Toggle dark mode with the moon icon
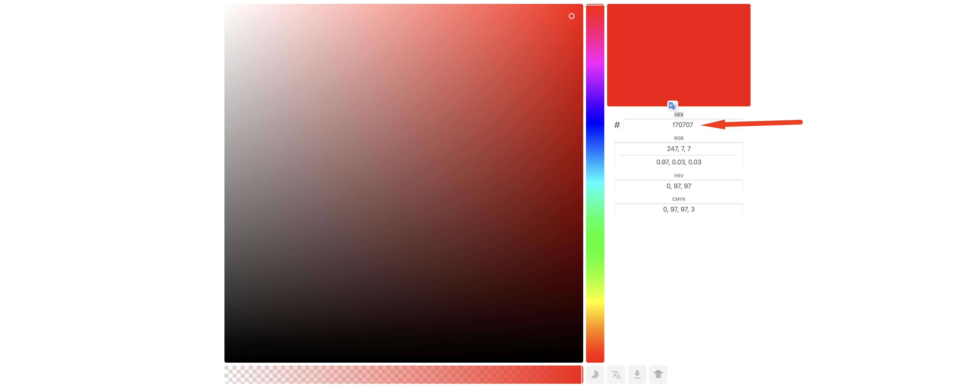980x387 pixels. coord(595,374)
